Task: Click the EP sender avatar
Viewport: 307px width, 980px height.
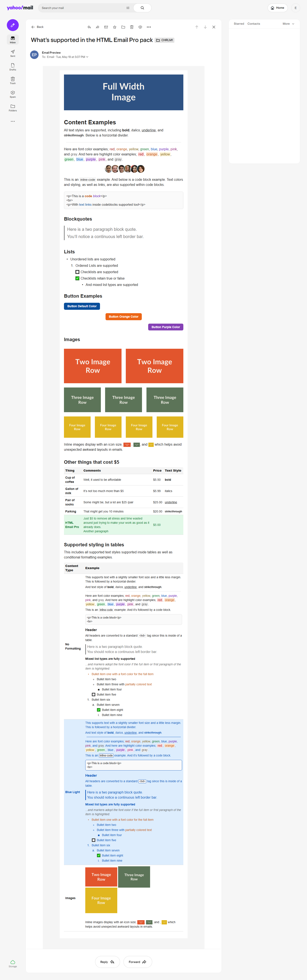Action: coord(34,55)
